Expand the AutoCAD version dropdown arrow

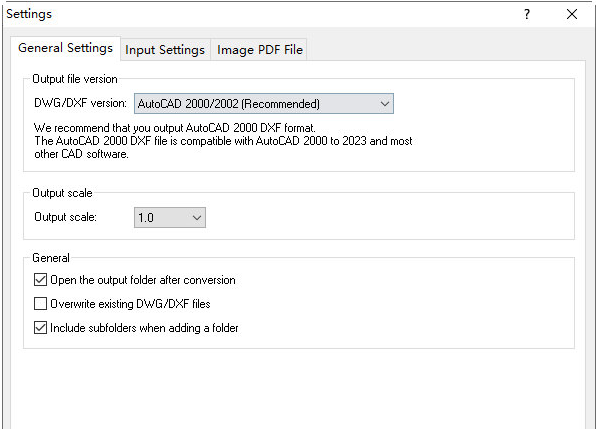(x=385, y=104)
